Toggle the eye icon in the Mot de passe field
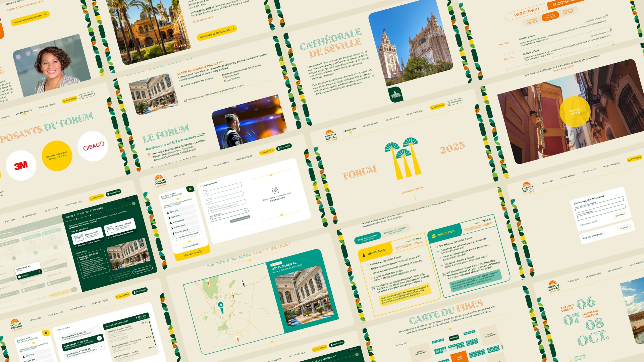Viewport: 644px width, 362px height. point(246,210)
